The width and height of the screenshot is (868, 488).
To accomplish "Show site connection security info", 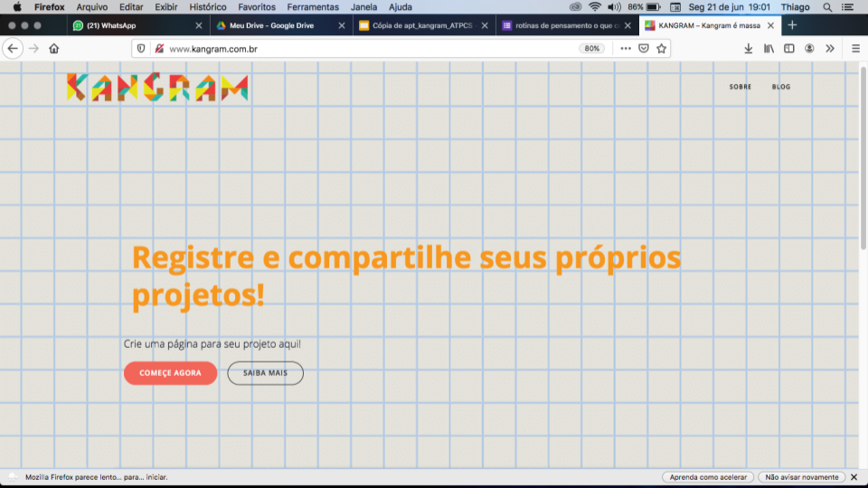I will 159,49.
